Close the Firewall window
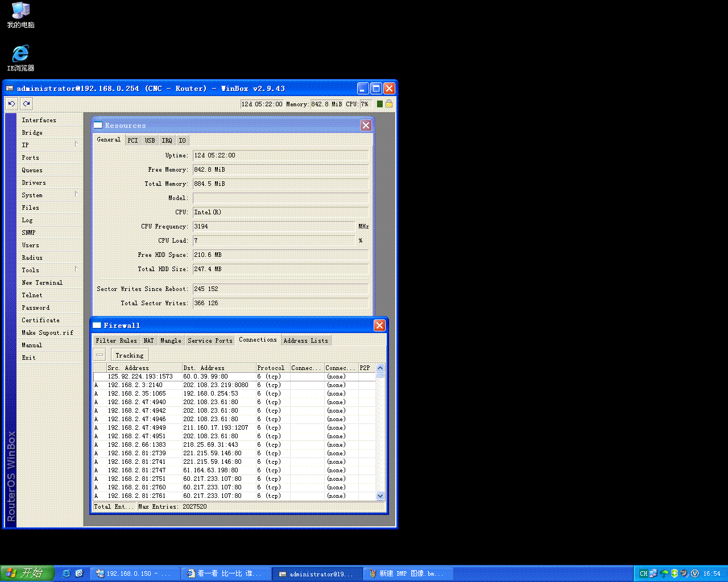The height and width of the screenshot is (582, 728). pyautogui.click(x=379, y=325)
